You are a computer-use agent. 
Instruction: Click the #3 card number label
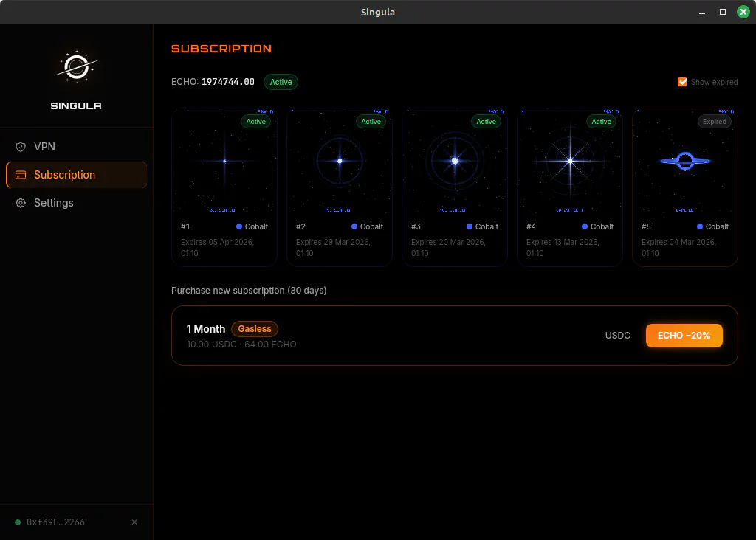click(x=416, y=226)
